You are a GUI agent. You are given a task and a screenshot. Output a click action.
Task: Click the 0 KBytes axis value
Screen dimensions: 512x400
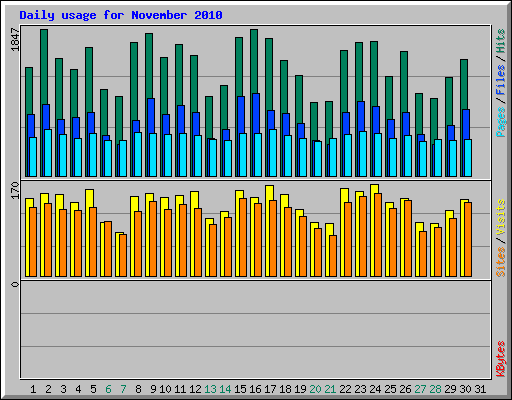[15, 284]
